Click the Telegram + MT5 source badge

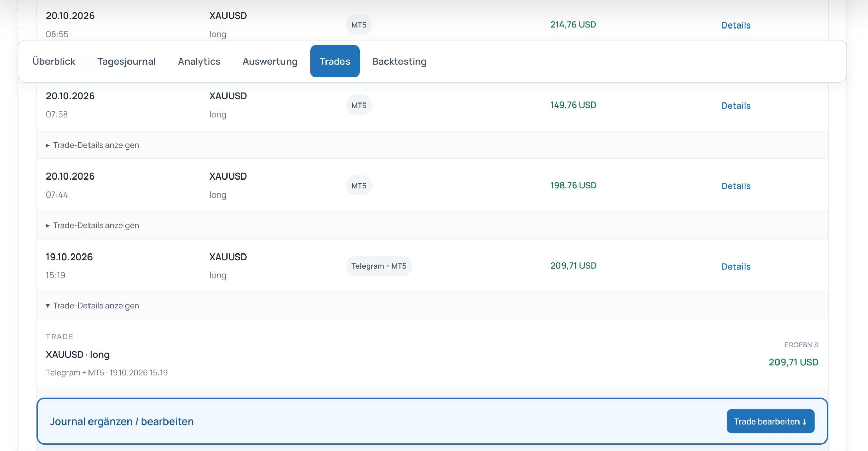pos(379,266)
